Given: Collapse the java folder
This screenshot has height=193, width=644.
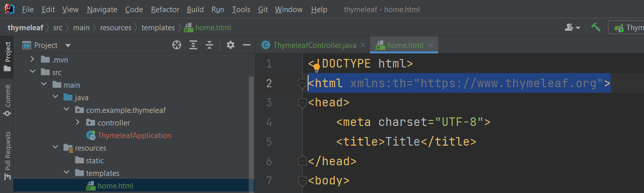Looking at the screenshot, I should click(x=55, y=98).
